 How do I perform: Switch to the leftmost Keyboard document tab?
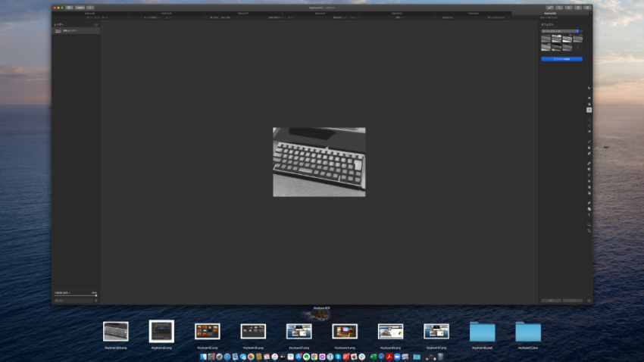pyautogui.click(x=90, y=13)
